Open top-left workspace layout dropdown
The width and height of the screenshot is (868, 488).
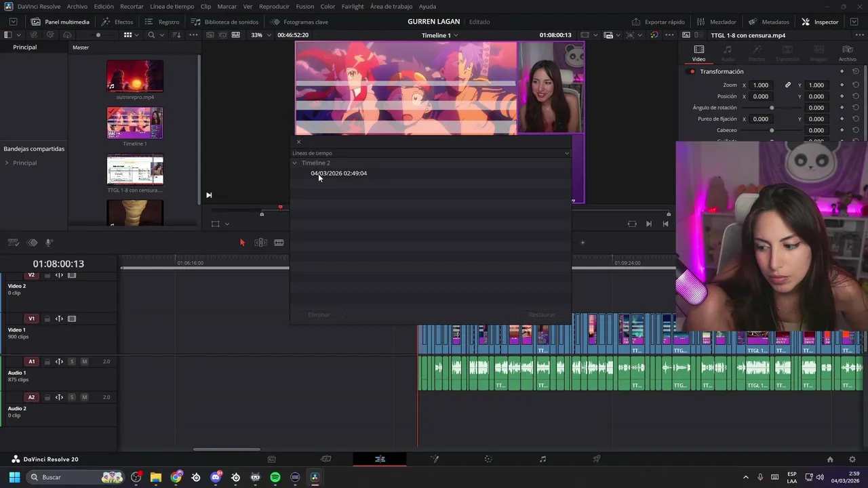[13, 22]
